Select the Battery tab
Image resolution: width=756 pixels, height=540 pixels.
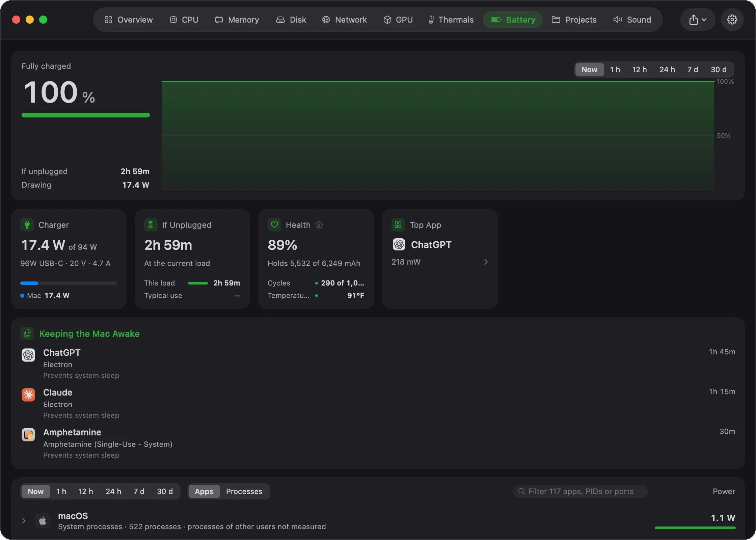[x=513, y=20]
